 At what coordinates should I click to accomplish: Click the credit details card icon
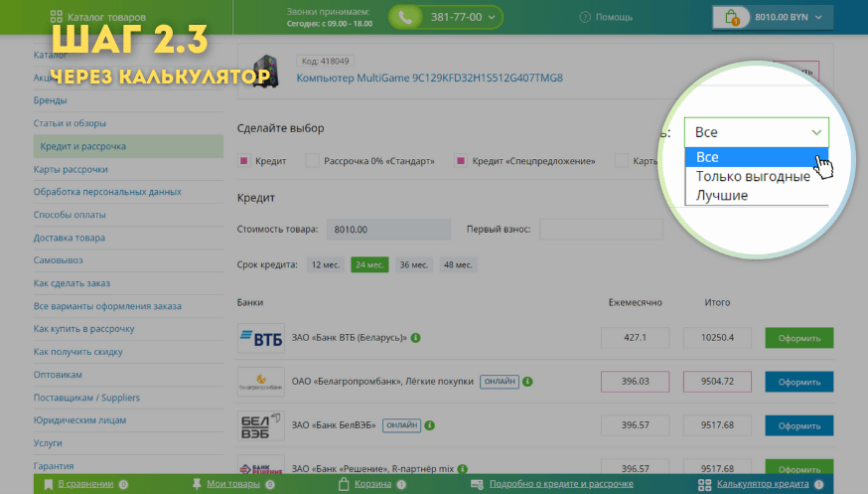(477, 485)
